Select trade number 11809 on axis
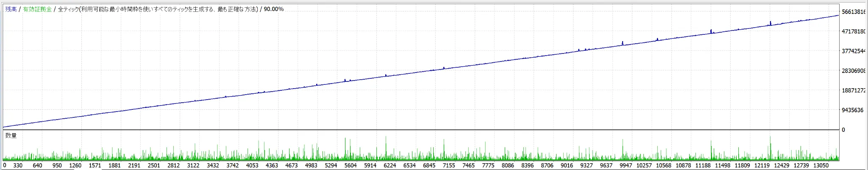 [x=742, y=165]
